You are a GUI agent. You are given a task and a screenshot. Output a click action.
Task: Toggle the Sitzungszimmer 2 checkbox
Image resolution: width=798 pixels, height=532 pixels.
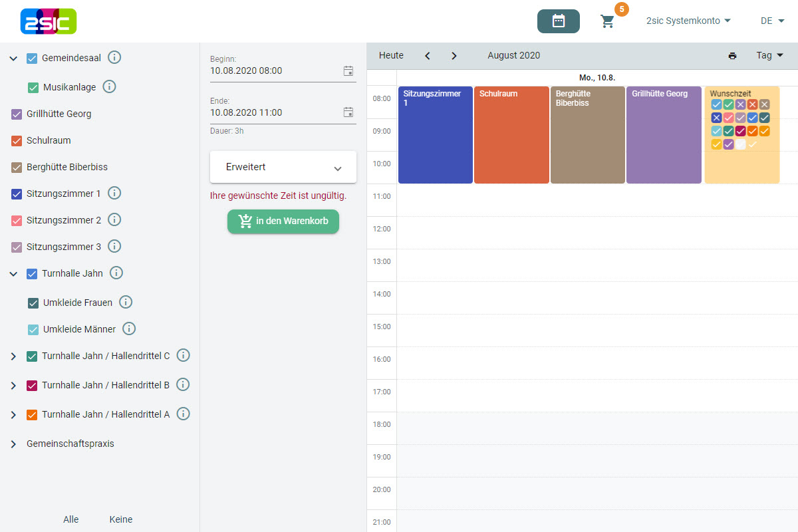[17, 220]
